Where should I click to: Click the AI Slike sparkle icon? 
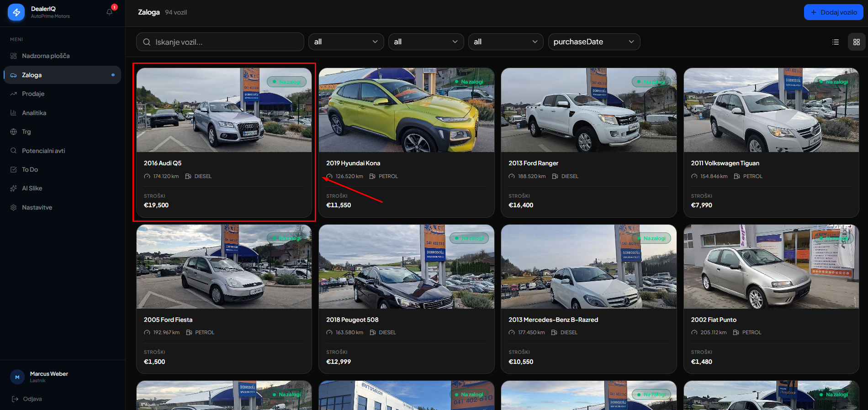[13, 188]
